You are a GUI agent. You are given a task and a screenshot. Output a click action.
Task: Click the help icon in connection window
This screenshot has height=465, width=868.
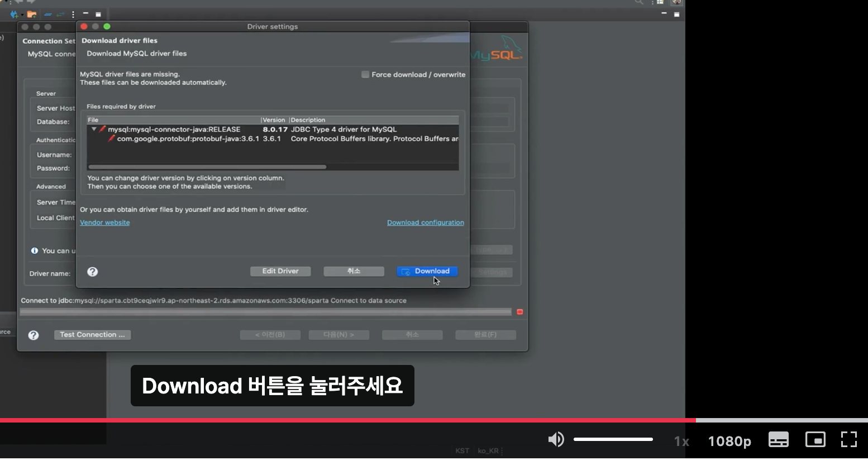point(34,335)
